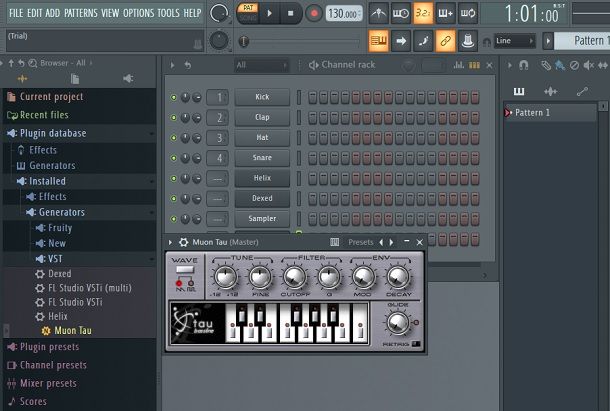Mute the Clap channel green light
The height and width of the screenshot is (411, 610).
[x=174, y=118]
